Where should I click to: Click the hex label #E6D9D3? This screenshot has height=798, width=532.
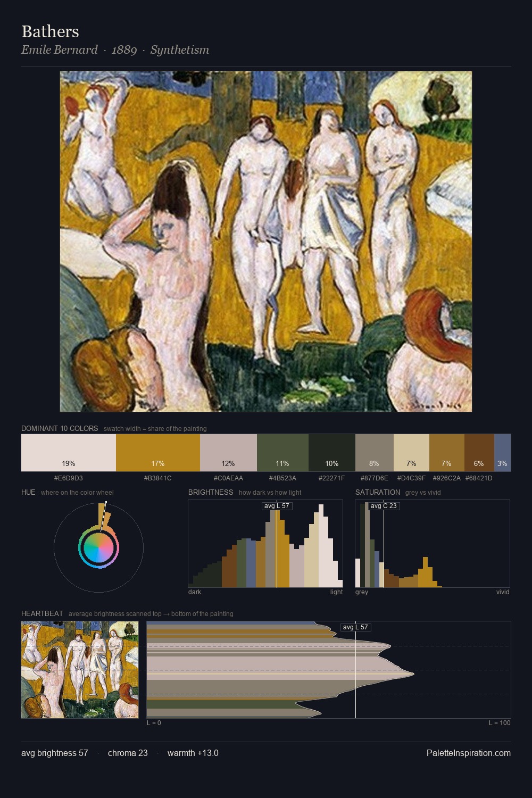pyautogui.click(x=69, y=478)
